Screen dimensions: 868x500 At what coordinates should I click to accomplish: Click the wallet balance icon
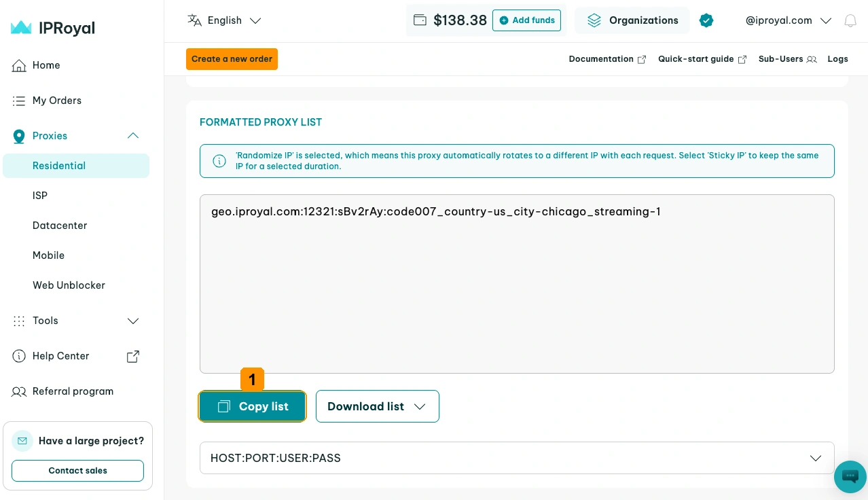[x=420, y=20]
